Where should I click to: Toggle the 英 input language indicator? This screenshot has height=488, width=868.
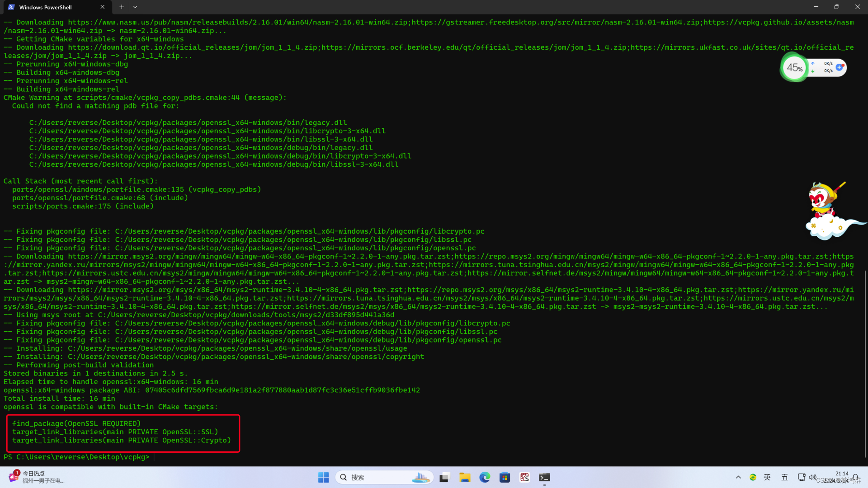(767, 477)
